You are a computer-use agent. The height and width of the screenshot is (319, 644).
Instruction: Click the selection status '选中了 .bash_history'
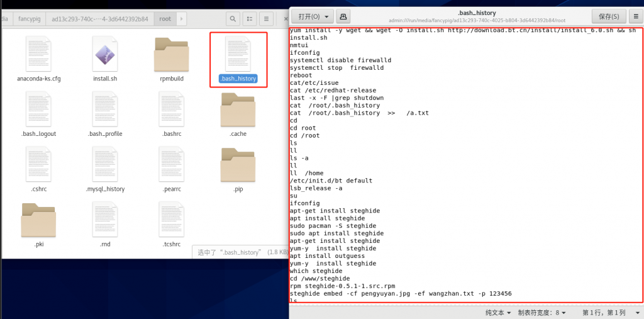242,252
